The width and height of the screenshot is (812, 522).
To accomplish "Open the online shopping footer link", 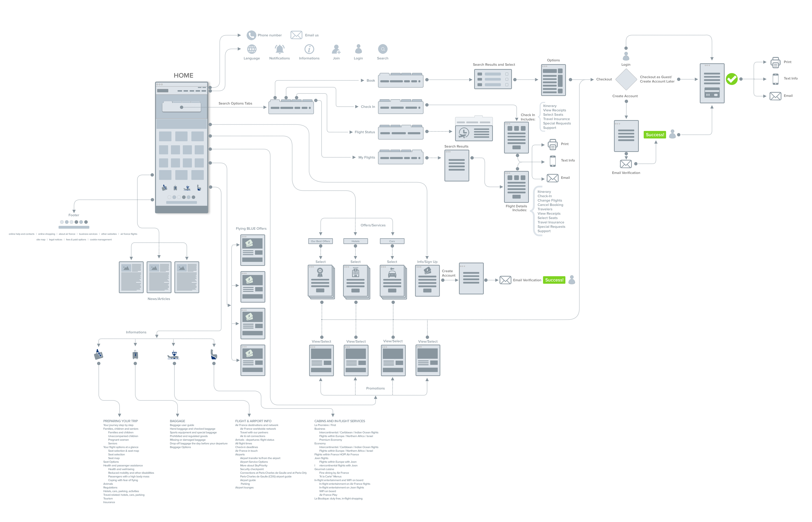I will [x=46, y=234].
